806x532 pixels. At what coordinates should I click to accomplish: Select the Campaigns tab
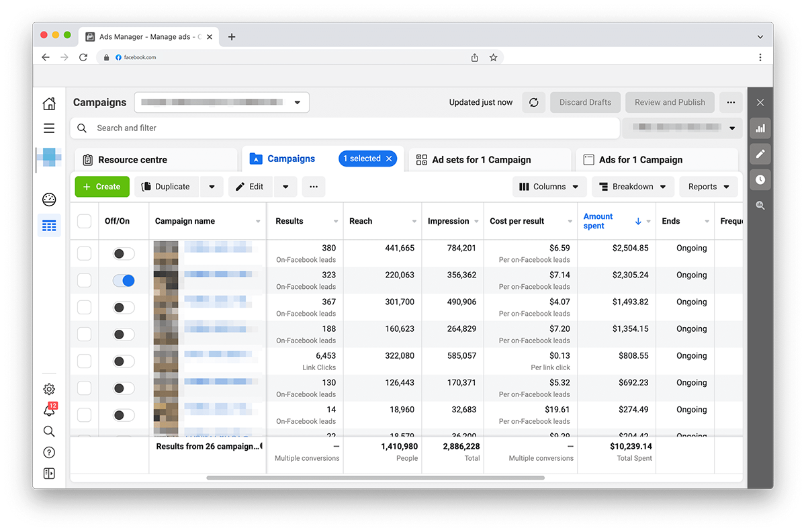[291, 159]
